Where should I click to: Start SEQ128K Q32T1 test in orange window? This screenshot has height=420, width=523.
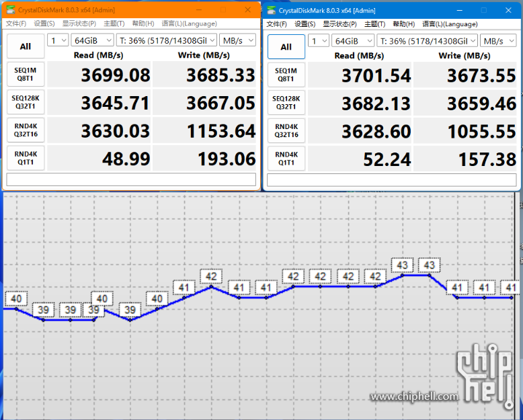click(26, 102)
